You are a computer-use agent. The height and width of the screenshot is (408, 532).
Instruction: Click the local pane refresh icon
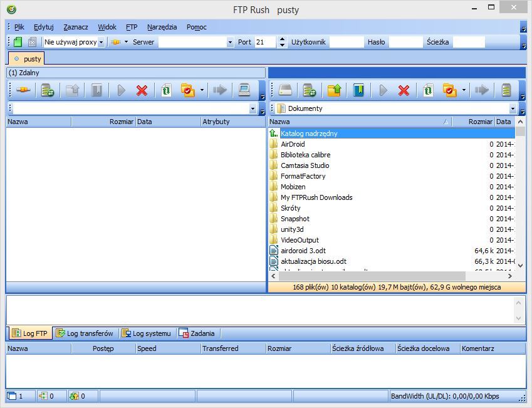coord(428,90)
